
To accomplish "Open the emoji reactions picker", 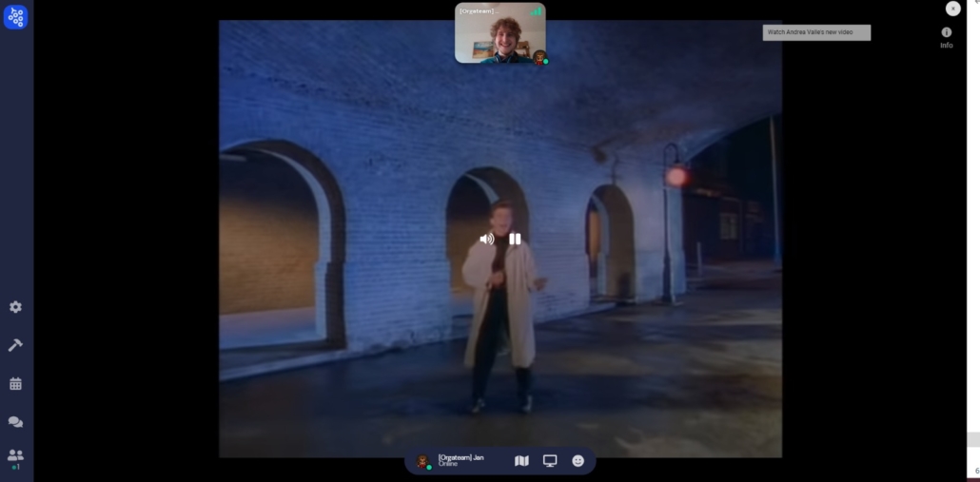I will 578,461.
